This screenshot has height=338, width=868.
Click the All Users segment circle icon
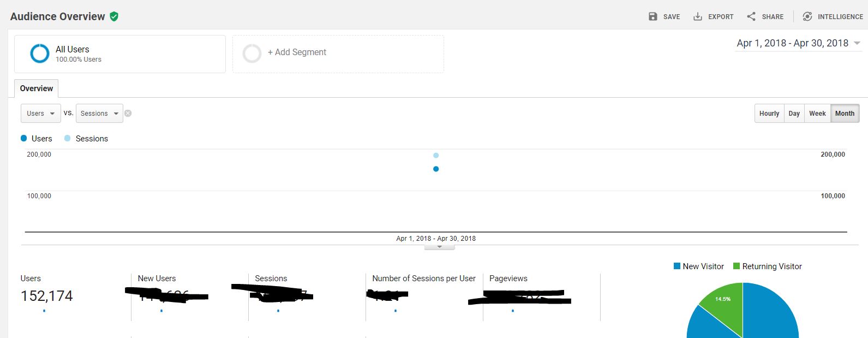tap(40, 54)
